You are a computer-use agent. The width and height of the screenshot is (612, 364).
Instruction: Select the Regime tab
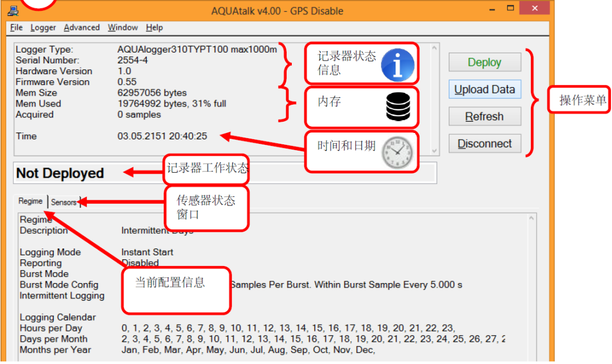[31, 201]
